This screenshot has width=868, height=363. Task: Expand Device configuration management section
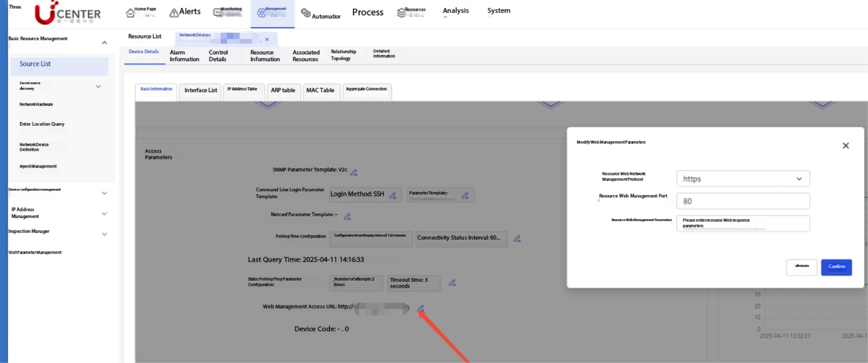click(104, 193)
